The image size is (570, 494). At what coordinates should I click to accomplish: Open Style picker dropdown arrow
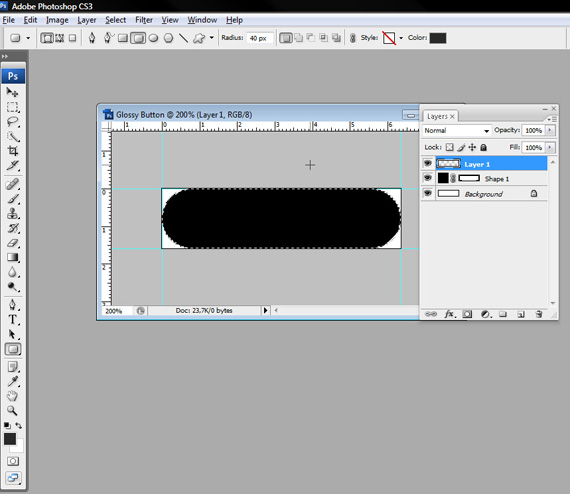tap(401, 38)
